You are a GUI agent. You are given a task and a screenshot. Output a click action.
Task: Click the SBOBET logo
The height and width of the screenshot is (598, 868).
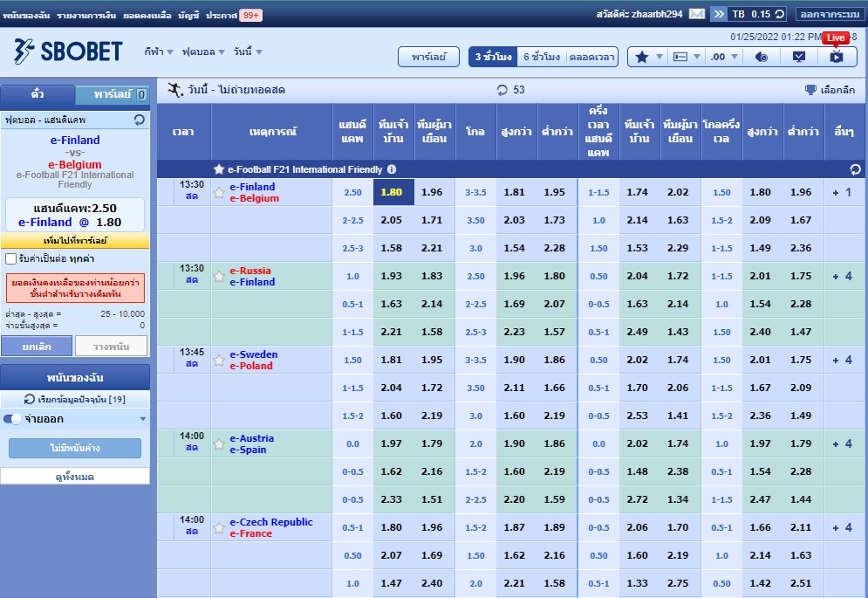68,52
